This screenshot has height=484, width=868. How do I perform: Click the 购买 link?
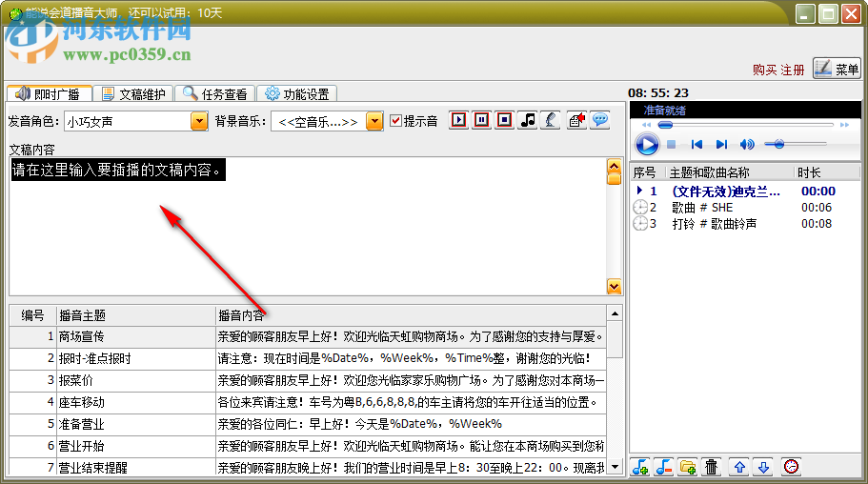[x=764, y=70]
